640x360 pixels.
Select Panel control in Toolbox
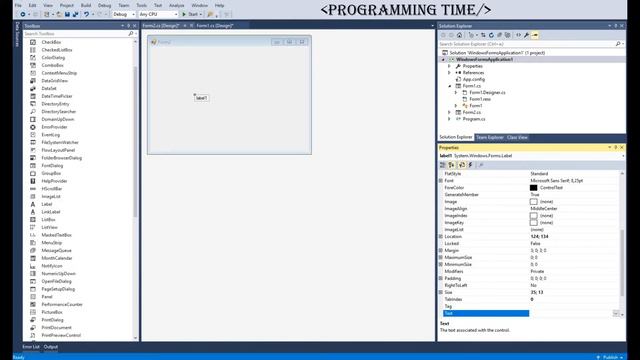tap(47, 297)
